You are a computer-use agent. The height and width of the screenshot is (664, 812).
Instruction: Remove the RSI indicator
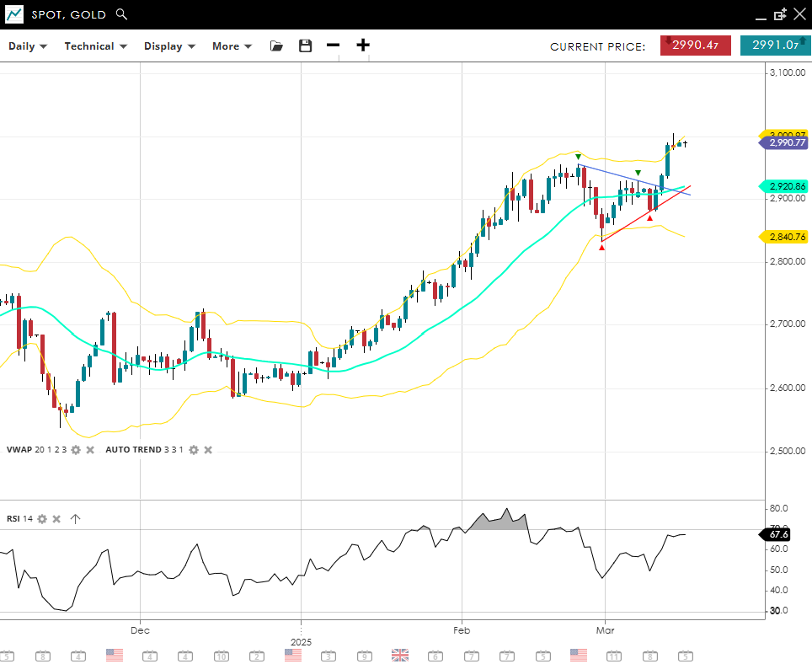pyautogui.click(x=56, y=519)
